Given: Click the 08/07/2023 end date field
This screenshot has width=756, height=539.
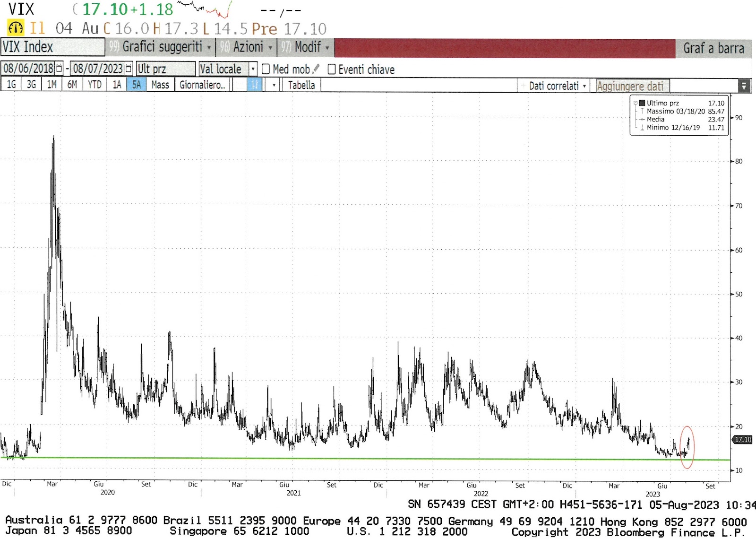Looking at the screenshot, I should [x=97, y=69].
